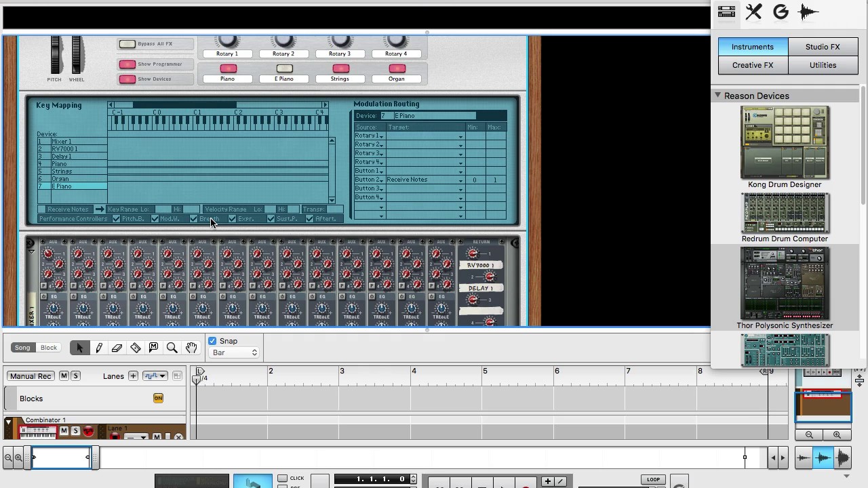Toggle Pitch.B. performance controller checkbox
The image size is (868, 488).
116,219
